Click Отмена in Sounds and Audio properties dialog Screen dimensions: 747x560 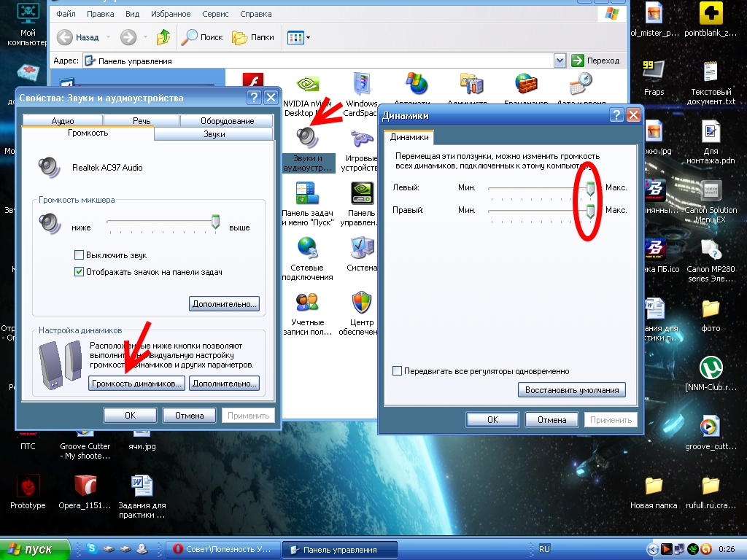(x=189, y=415)
